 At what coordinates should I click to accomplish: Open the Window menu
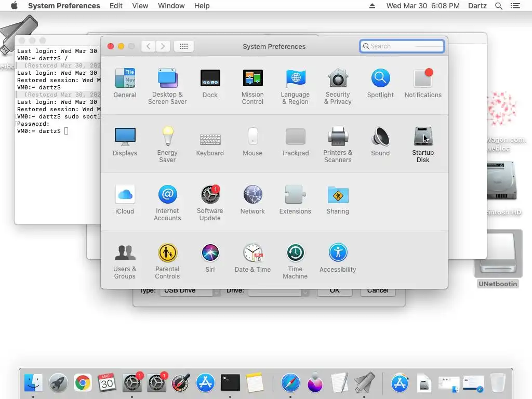pos(171,6)
